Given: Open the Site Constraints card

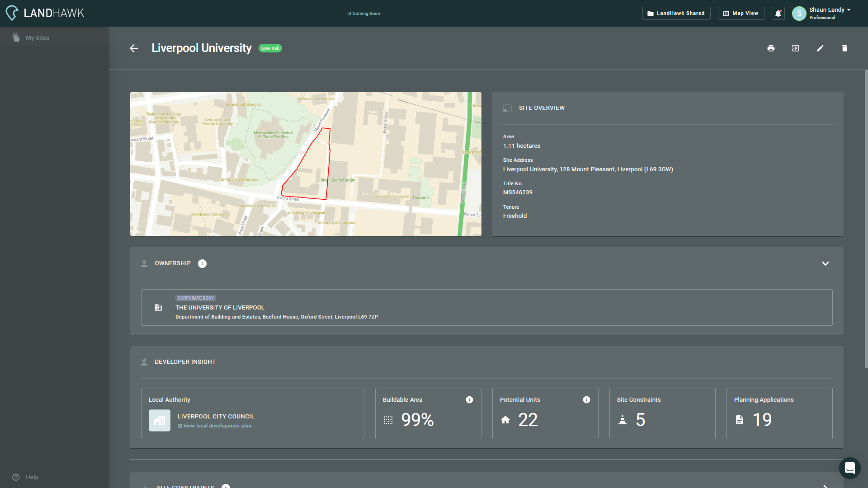Looking at the screenshot, I should [662, 413].
